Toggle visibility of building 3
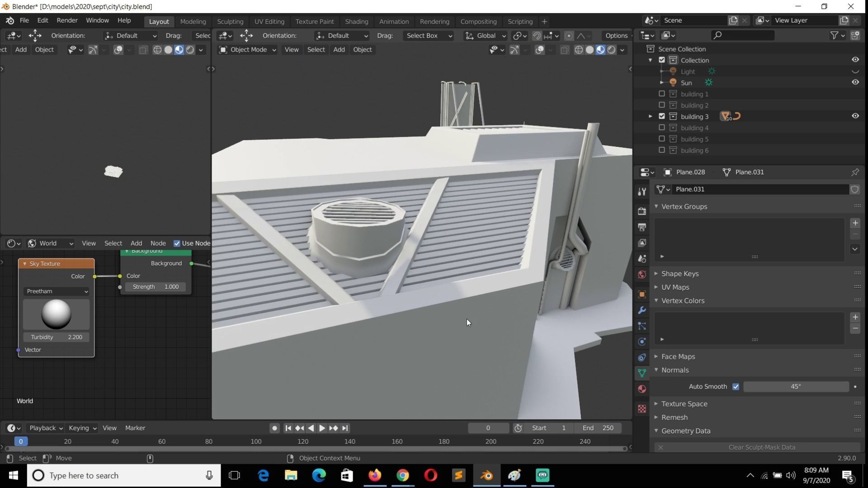 tap(855, 116)
